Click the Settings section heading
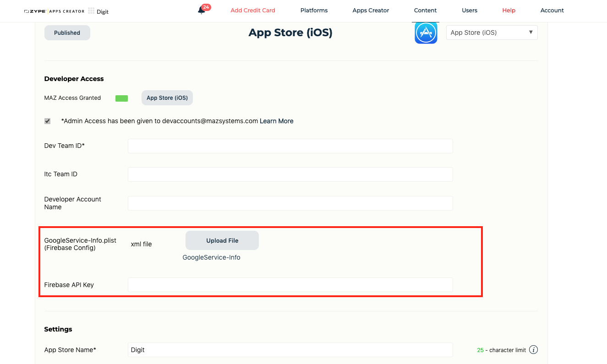Screen dimensions: 607x364 click(x=58, y=329)
